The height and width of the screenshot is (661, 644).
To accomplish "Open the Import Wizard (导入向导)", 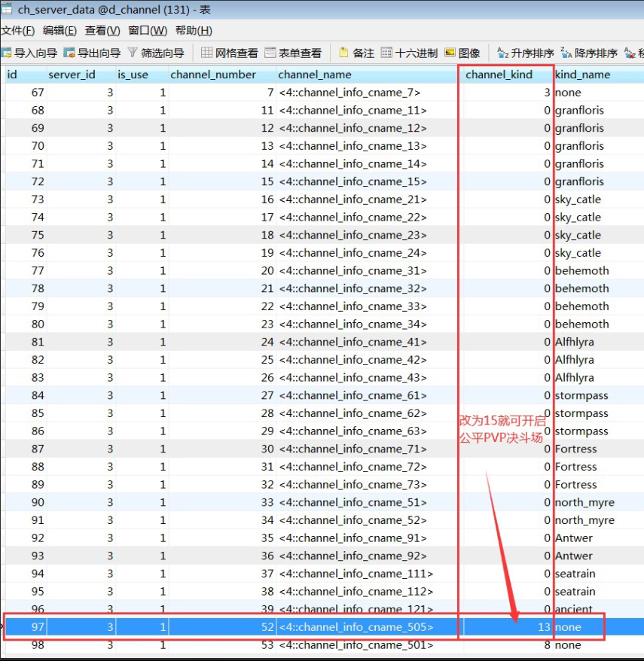I will (x=29, y=53).
